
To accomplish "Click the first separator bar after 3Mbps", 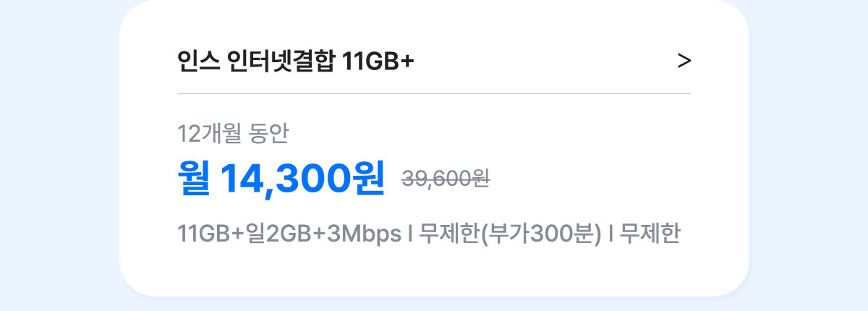I will (x=410, y=235).
